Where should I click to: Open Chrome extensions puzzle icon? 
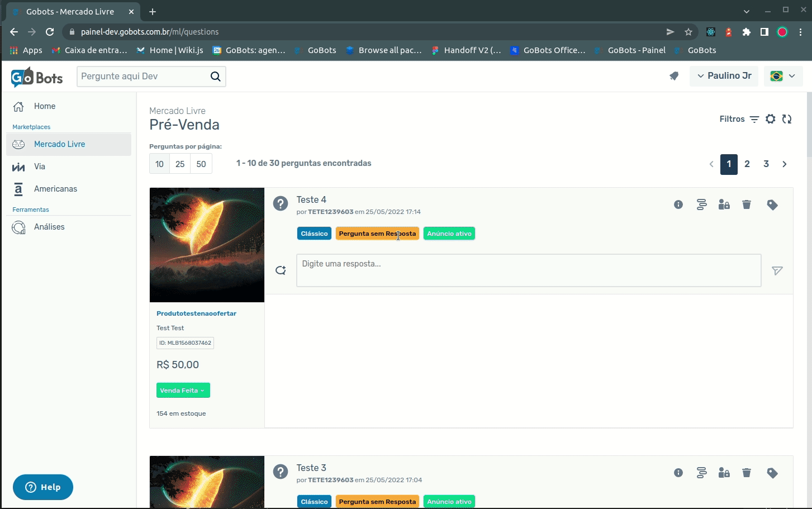click(747, 32)
